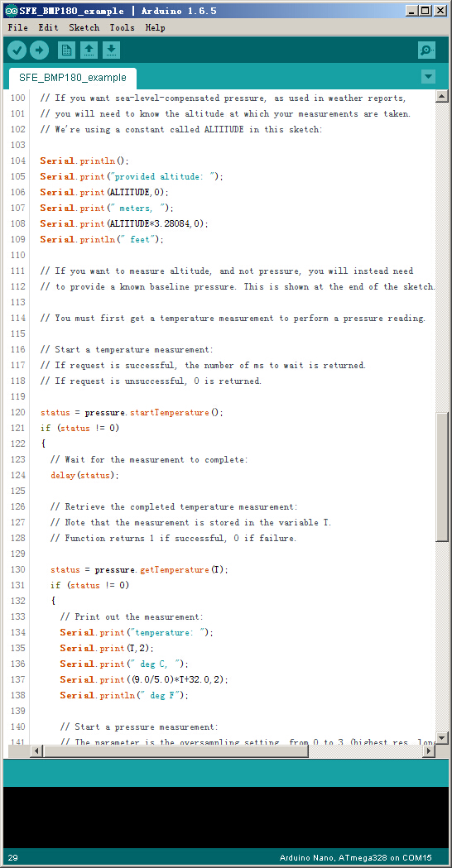The width and height of the screenshot is (452, 868).
Task: Click the Verify sketch checkmark icon
Action: 17,50
